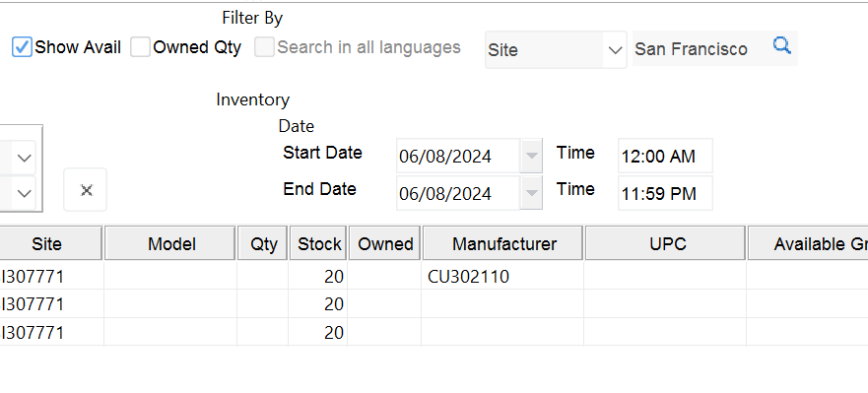Open the lower left combo box arrow
Image resolution: width=868 pixels, height=393 pixels.
[x=24, y=194]
